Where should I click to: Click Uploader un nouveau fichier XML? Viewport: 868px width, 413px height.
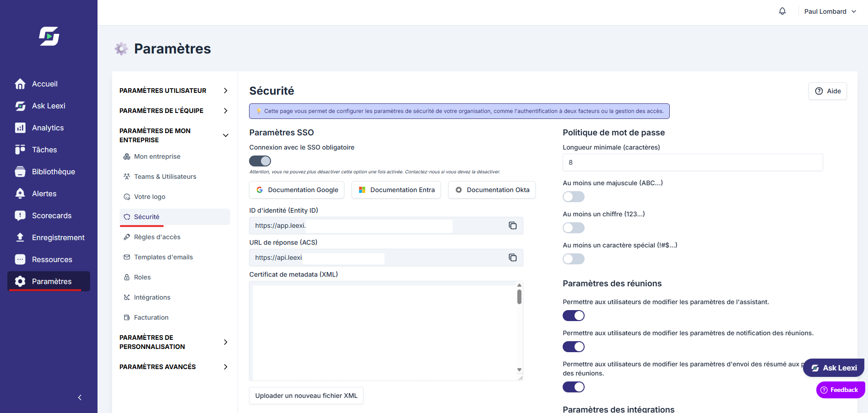(306, 396)
